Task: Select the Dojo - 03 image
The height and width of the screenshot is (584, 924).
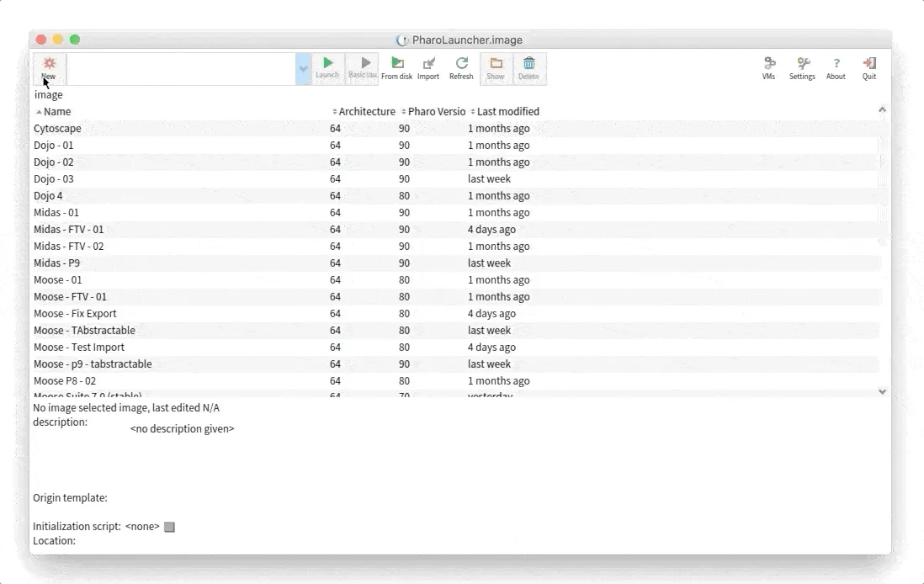Action: pyautogui.click(x=455, y=178)
